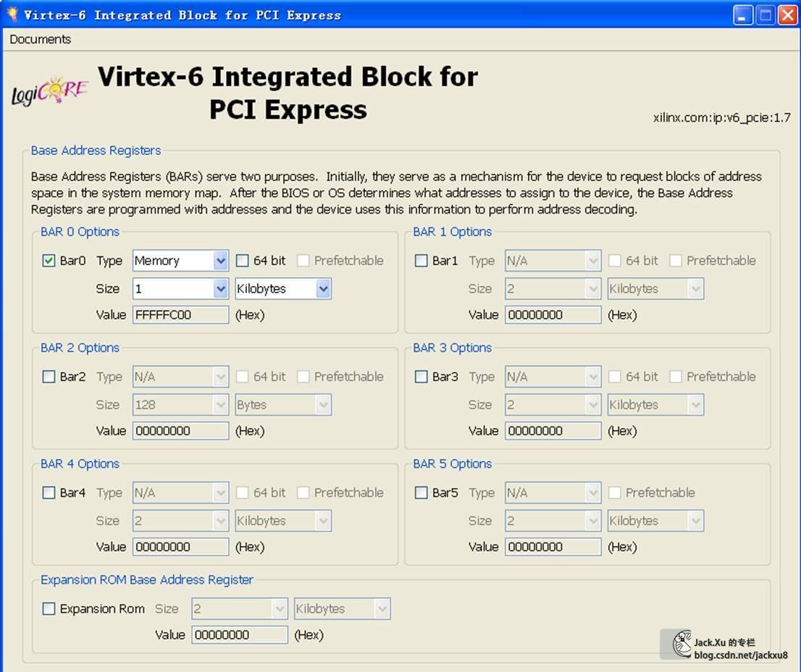This screenshot has height=672, width=801.
Task: Enable 64 bit for BAR 0
Action: (242, 261)
